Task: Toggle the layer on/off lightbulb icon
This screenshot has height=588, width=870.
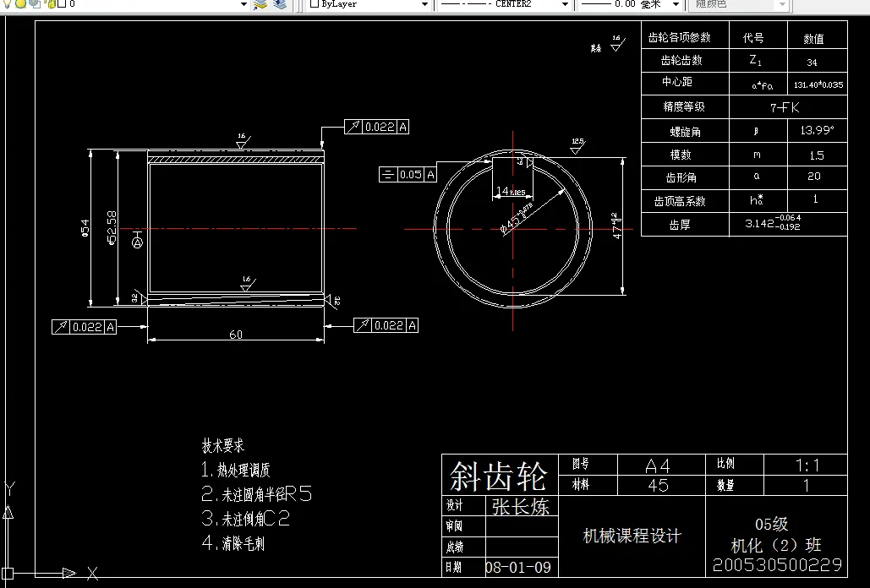Action: pyautogui.click(x=8, y=3)
